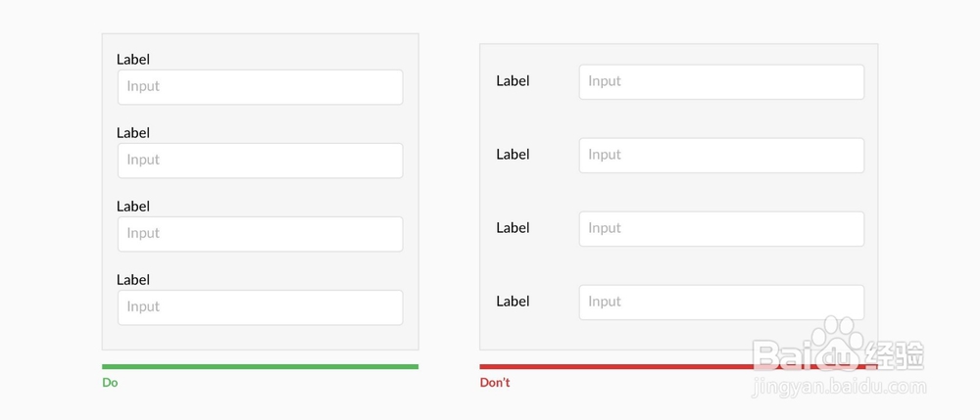The width and height of the screenshot is (980, 420).
Task: Click the last Label in the Don't form
Action: coord(513,302)
